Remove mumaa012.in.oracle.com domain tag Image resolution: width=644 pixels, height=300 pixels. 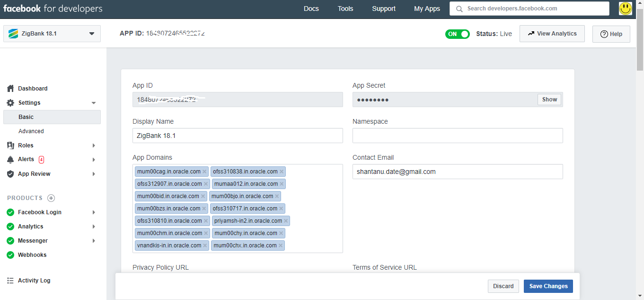pyautogui.click(x=282, y=184)
